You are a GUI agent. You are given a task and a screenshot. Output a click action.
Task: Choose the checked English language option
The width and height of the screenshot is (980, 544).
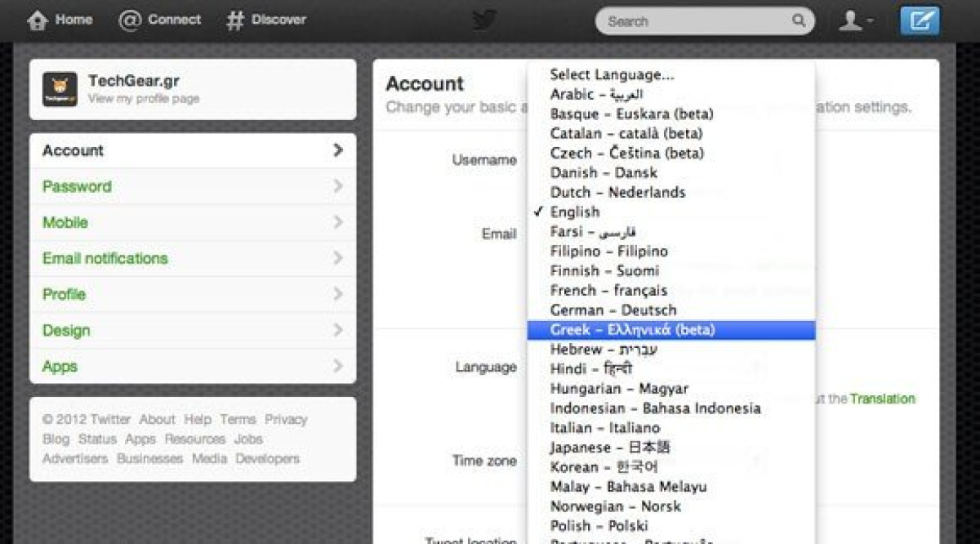click(x=574, y=212)
